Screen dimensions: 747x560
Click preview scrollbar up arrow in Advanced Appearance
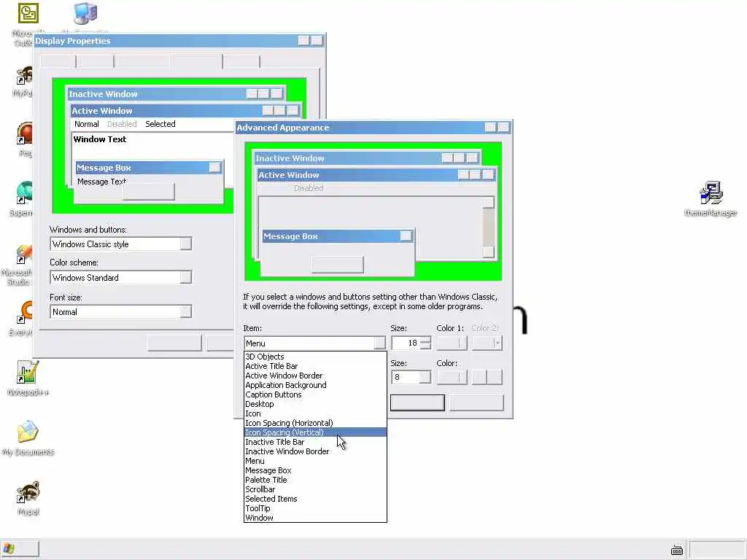(x=488, y=203)
